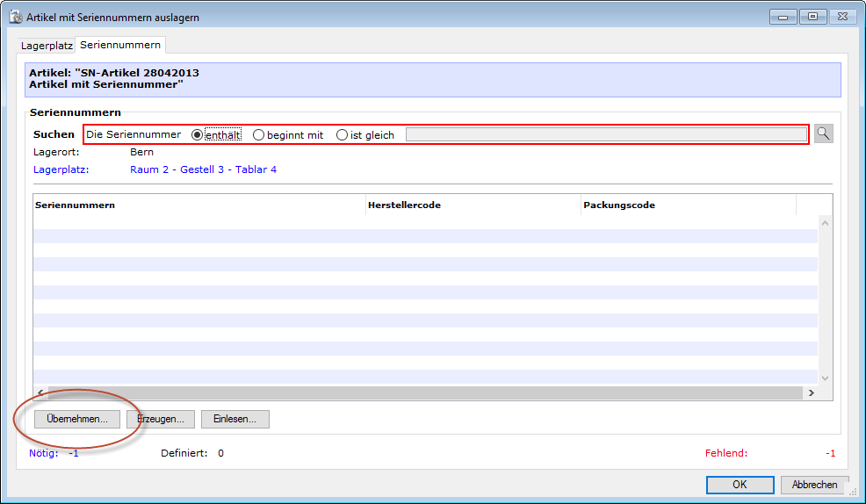Screen dimensions: 866x504
Task: Confirm with the OK button
Action: [740, 485]
